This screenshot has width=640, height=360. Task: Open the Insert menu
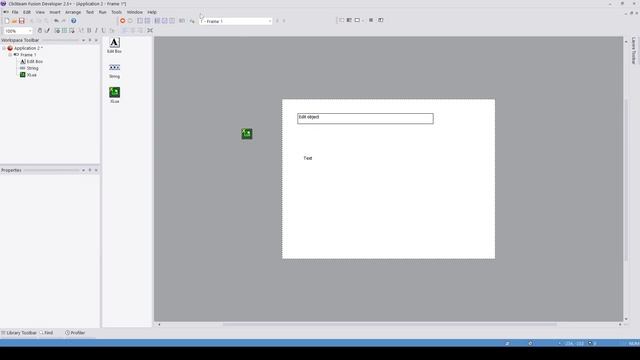click(55, 12)
